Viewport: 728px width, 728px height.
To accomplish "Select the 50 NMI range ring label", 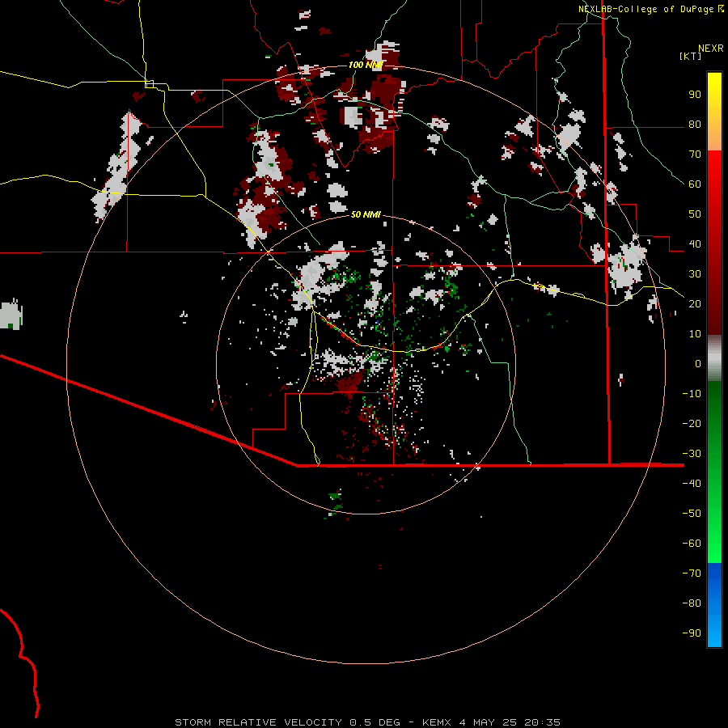I will tap(366, 214).
